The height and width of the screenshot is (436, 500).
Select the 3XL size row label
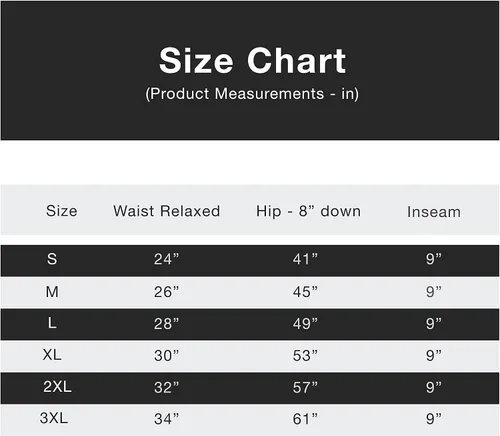coord(54,418)
